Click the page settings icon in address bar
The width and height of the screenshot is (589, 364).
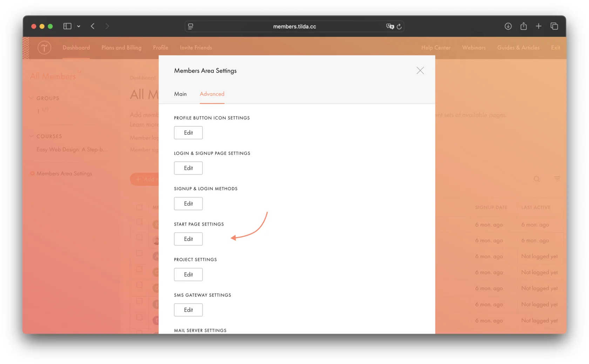(x=190, y=26)
